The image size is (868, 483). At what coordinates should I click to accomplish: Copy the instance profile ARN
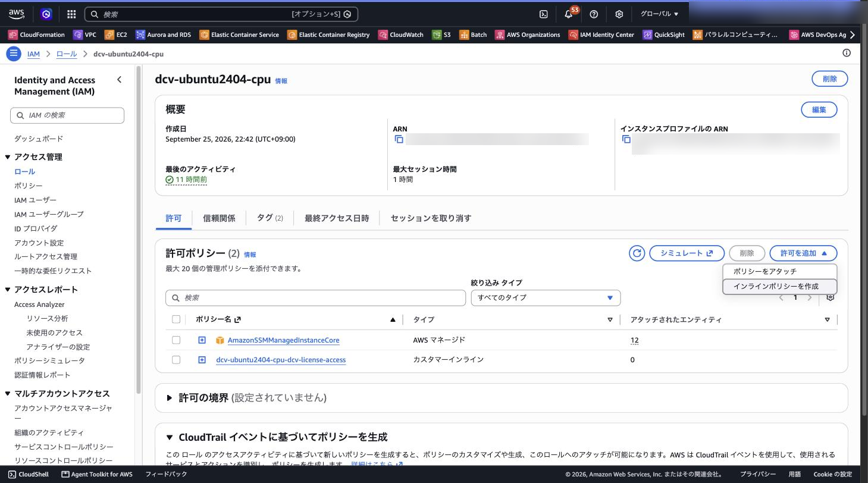pos(626,139)
